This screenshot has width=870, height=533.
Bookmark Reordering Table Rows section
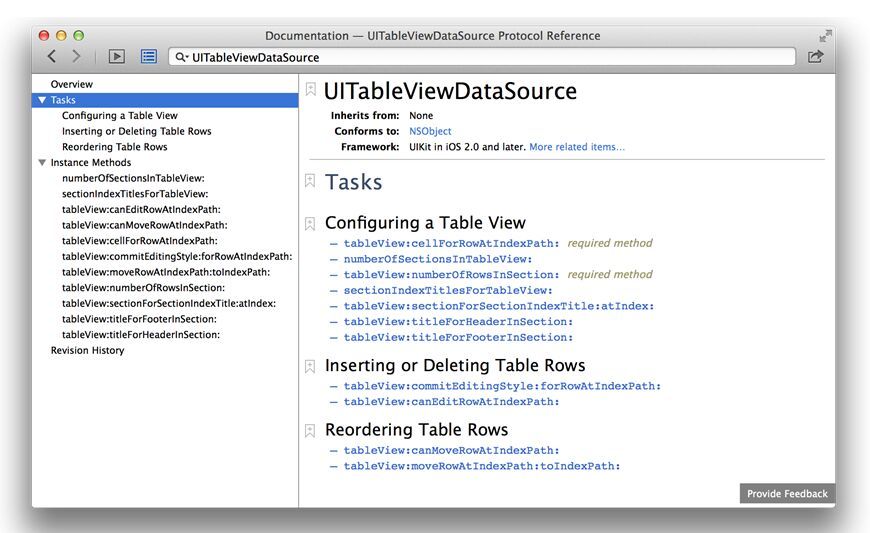click(x=310, y=430)
